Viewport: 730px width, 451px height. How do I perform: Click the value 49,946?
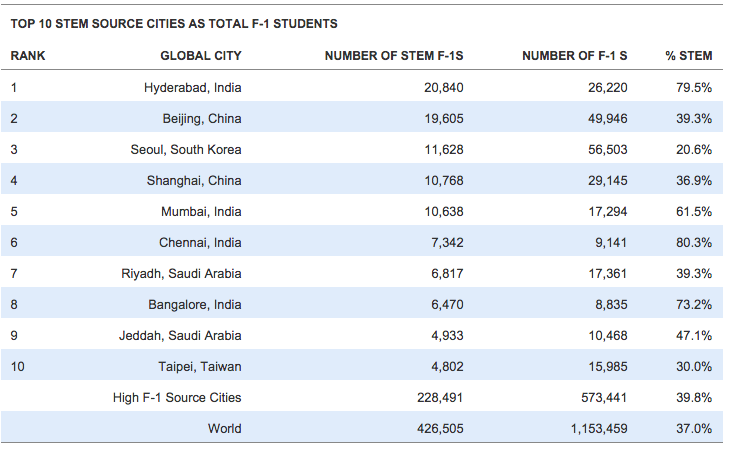pyautogui.click(x=608, y=119)
